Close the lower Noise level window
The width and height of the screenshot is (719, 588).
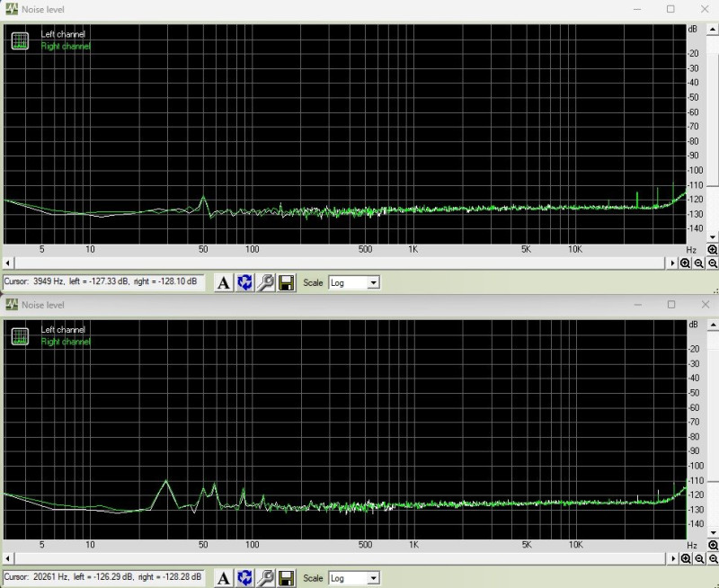(x=706, y=305)
